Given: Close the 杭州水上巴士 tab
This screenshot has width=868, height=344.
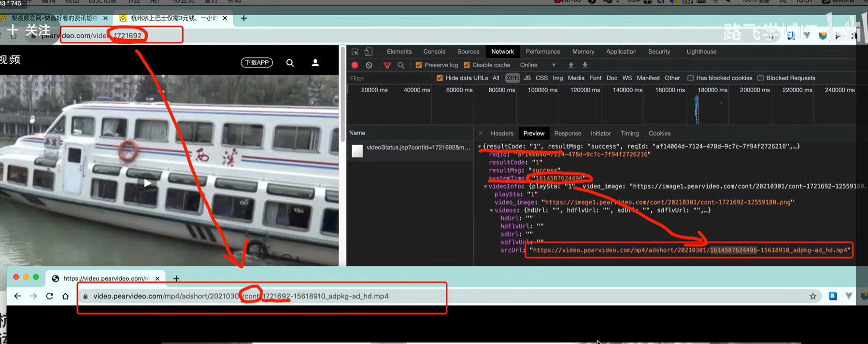Looking at the screenshot, I should 225,18.
